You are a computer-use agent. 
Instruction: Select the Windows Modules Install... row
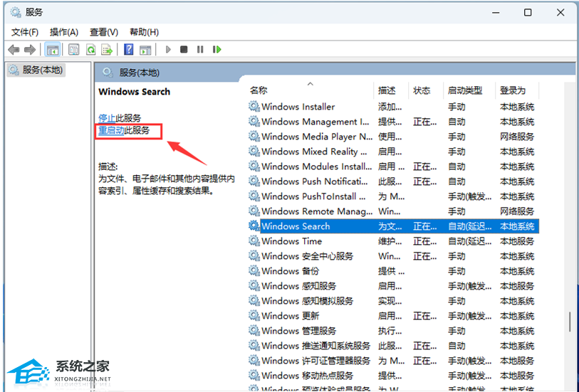(x=393, y=166)
